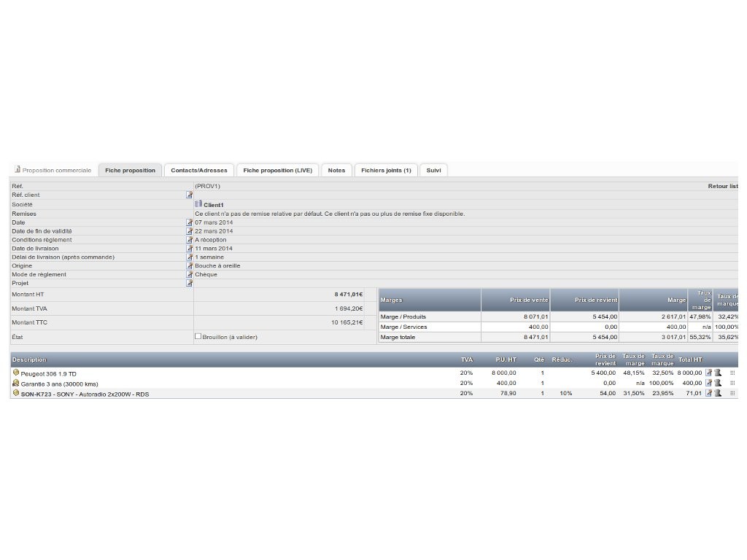The image size is (747, 560).
Task: Edit Conditions règlement pencil icon
Action: point(189,239)
